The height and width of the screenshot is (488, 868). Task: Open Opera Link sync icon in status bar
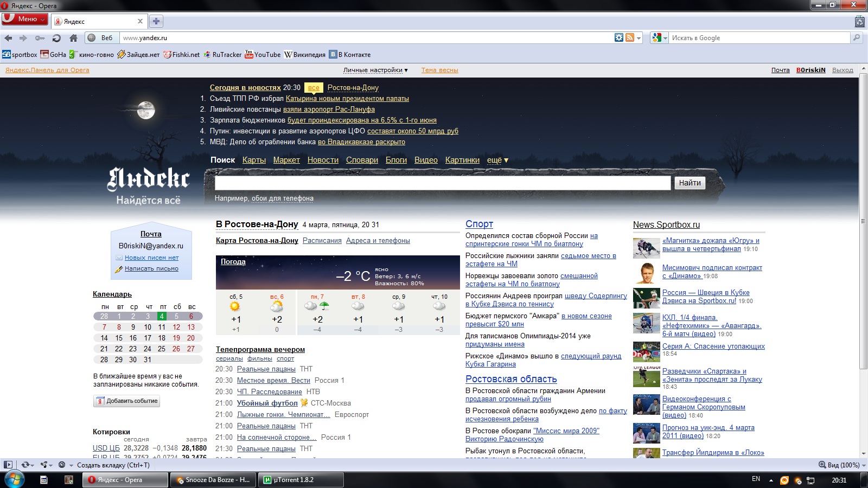[27, 465]
